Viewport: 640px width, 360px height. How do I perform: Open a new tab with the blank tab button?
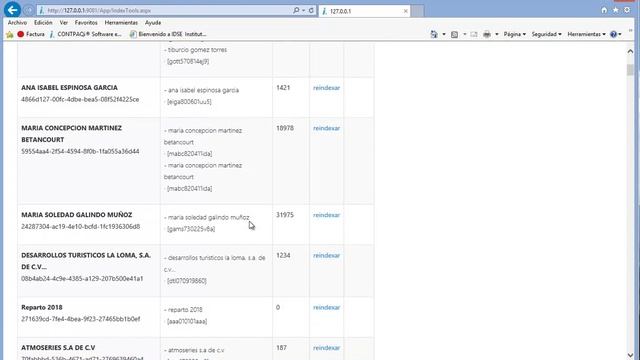click(417, 11)
